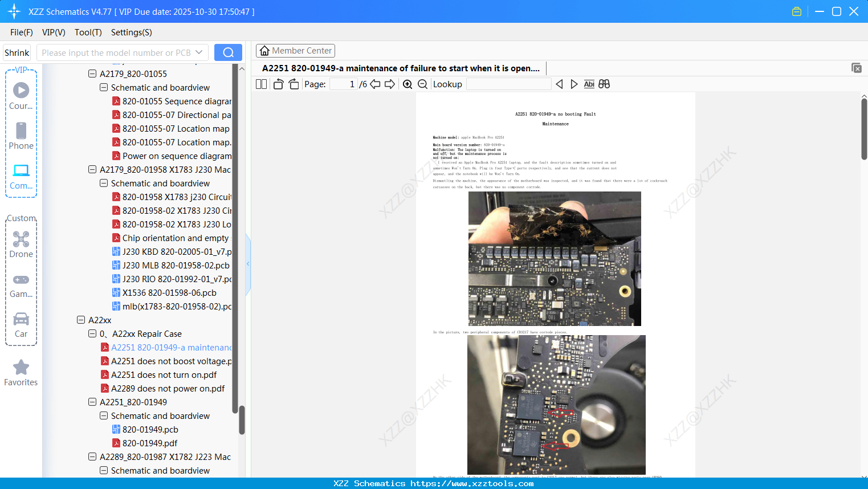The image size is (868, 489).
Task: Click the yellow store icon in title bar
Action: (797, 11)
